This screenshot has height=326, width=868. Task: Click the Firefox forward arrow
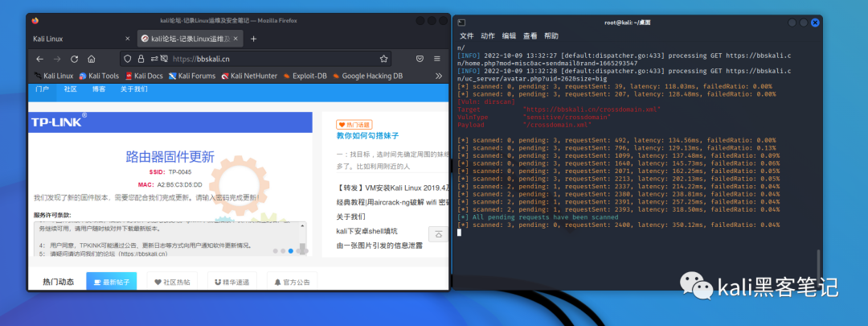56,59
